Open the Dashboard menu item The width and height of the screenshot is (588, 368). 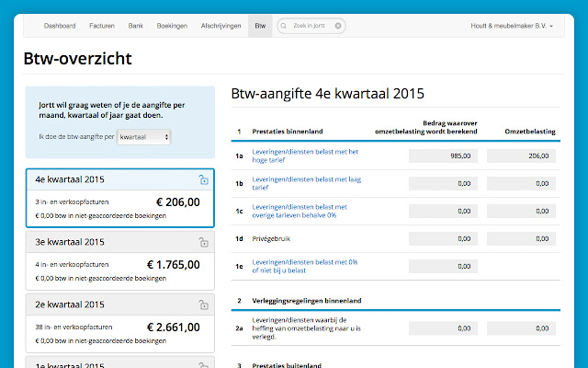point(60,26)
